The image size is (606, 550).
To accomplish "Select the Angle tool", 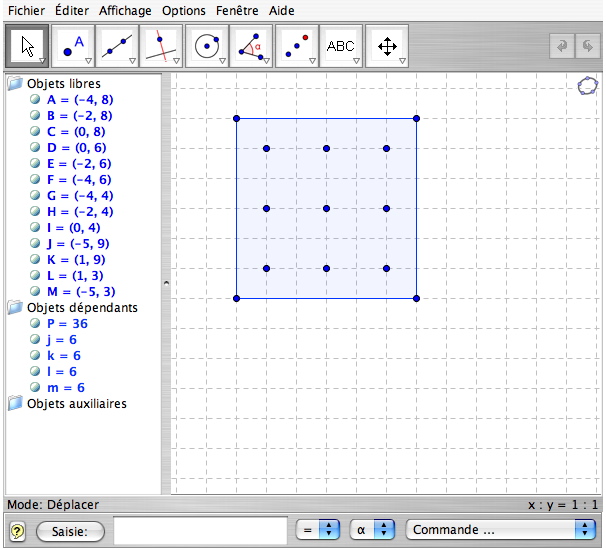I will click(251, 46).
